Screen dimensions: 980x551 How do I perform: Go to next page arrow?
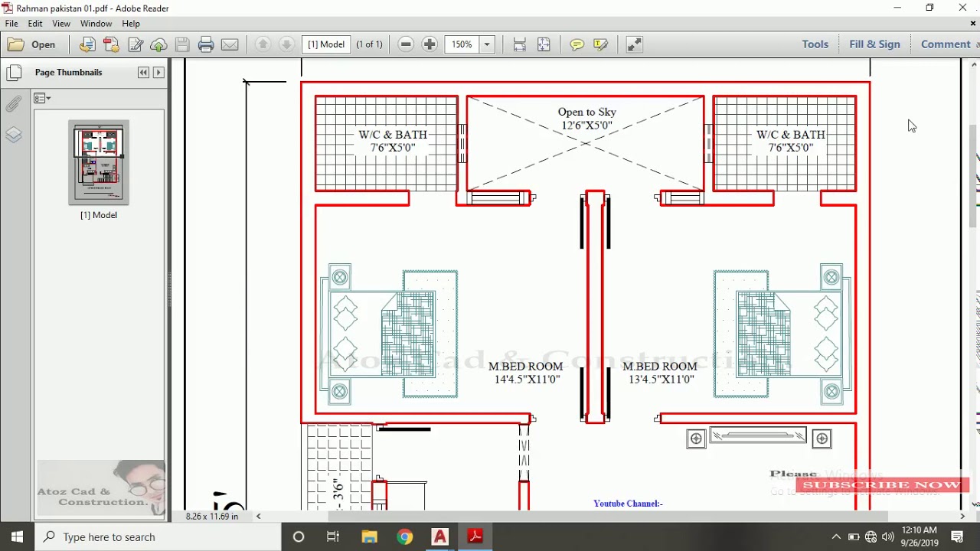(286, 44)
